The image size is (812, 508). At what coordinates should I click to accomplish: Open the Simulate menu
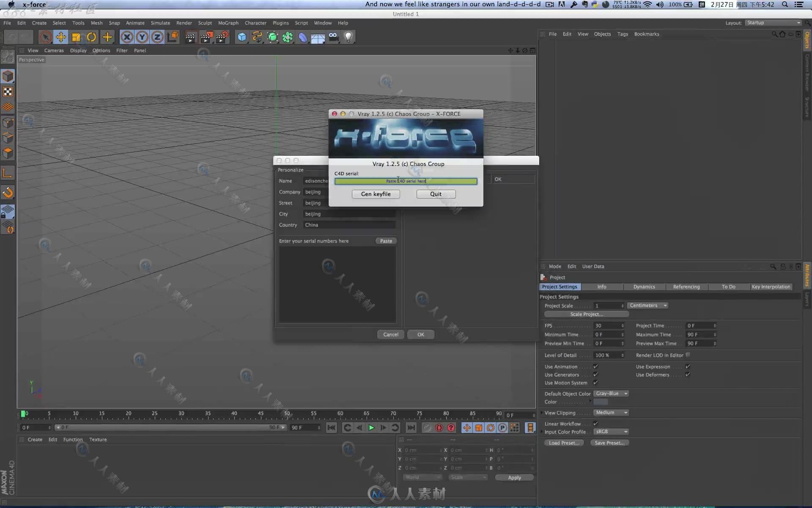tap(160, 23)
